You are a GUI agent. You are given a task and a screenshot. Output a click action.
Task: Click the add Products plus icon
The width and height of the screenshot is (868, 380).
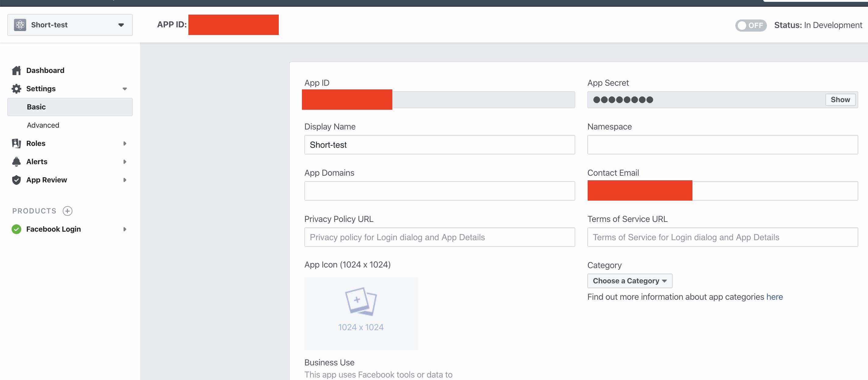click(x=67, y=211)
